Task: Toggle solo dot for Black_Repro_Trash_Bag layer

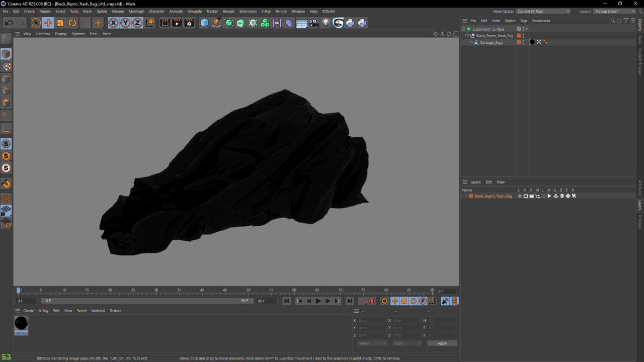Action: click(520, 196)
